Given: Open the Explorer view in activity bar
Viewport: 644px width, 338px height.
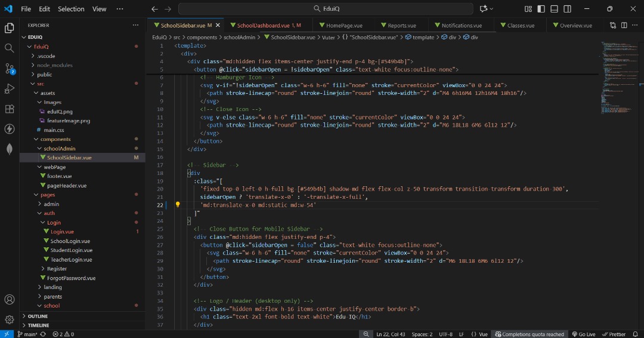Looking at the screenshot, I should point(9,28).
